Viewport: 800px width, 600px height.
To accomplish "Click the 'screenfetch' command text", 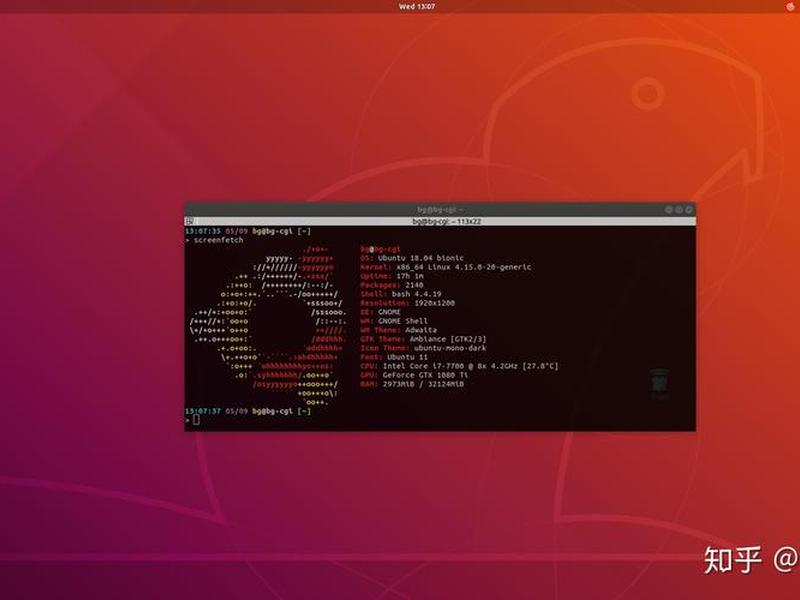I will click(x=218, y=240).
